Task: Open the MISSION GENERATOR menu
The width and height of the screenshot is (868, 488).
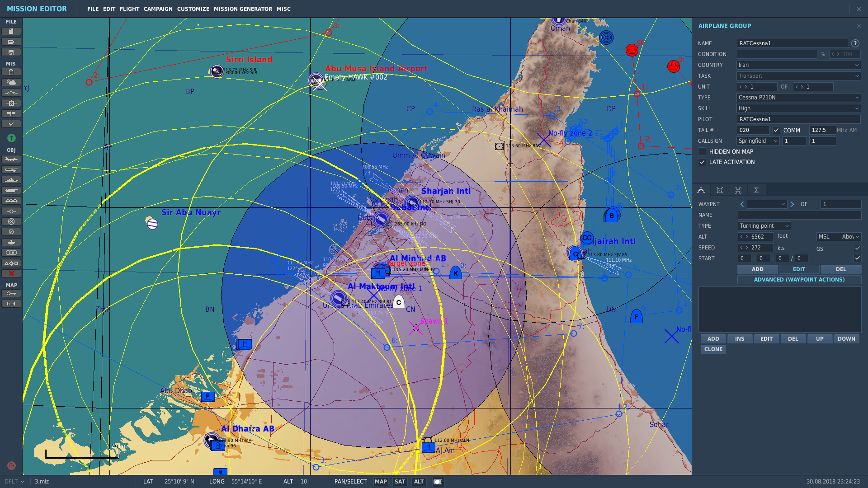Action: pyautogui.click(x=243, y=9)
